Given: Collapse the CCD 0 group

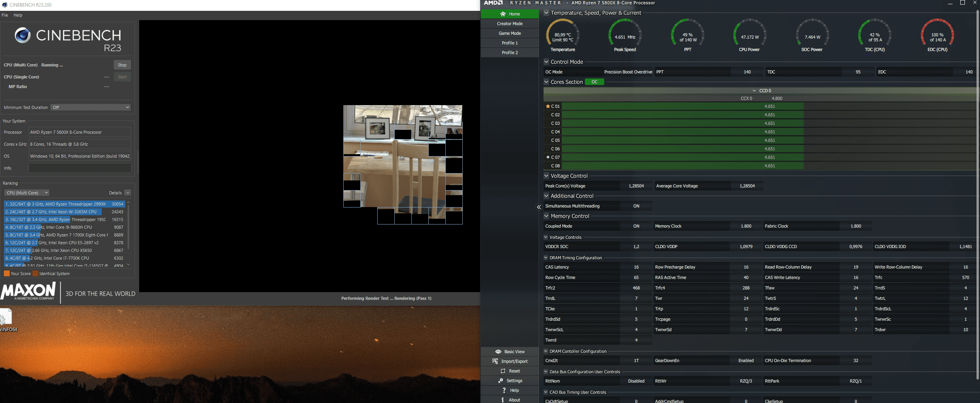Looking at the screenshot, I should 754,91.
